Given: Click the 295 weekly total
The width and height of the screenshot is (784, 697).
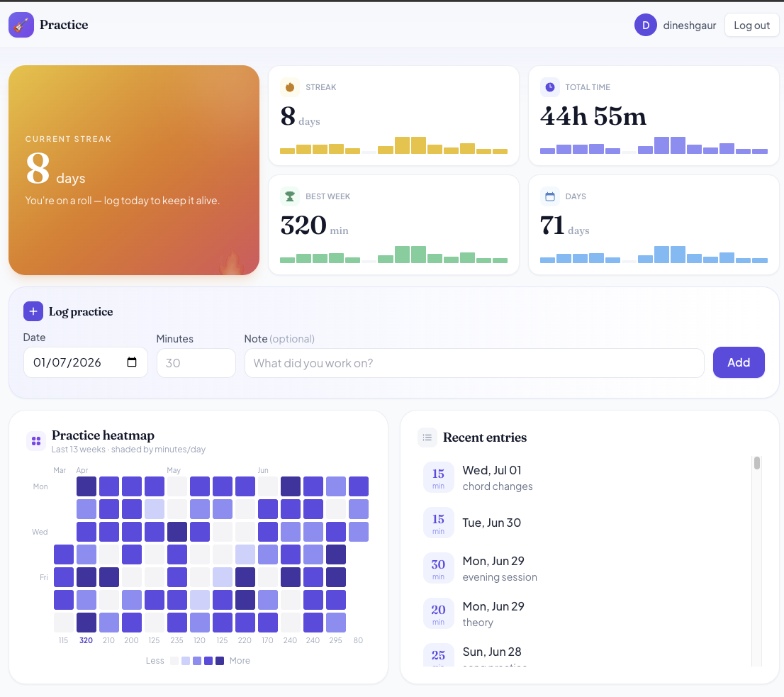Looking at the screenshot, I should [335, 640].
